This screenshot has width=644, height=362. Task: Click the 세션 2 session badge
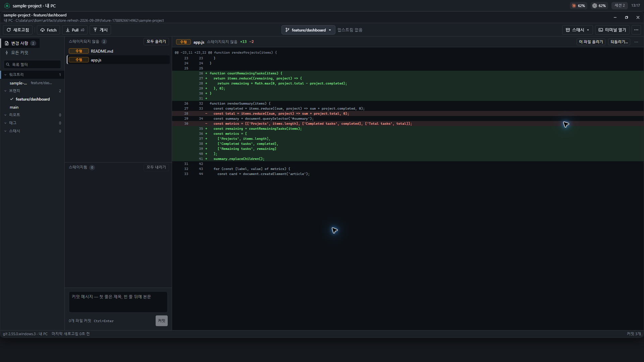pos(619,6)
